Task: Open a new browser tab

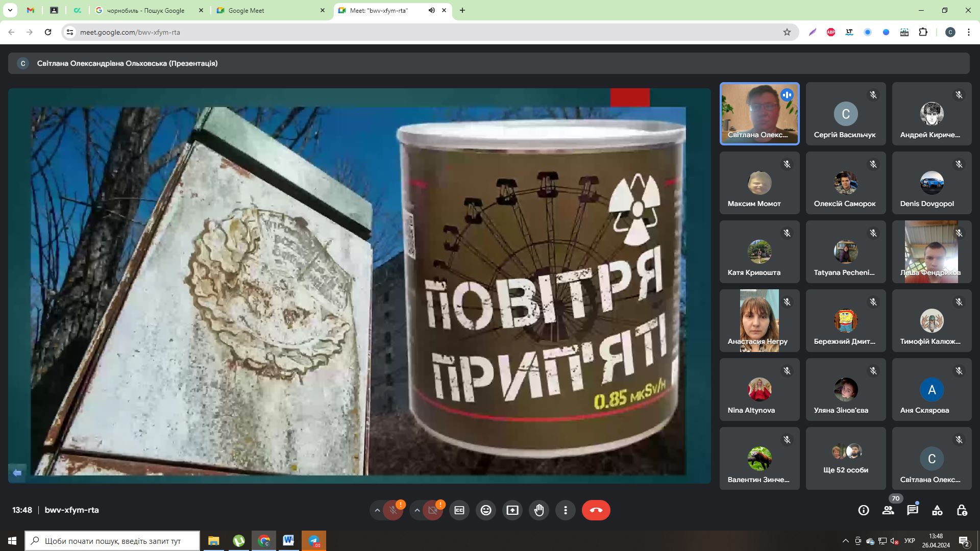Action: pyautogui.click(x=462, y=10)
